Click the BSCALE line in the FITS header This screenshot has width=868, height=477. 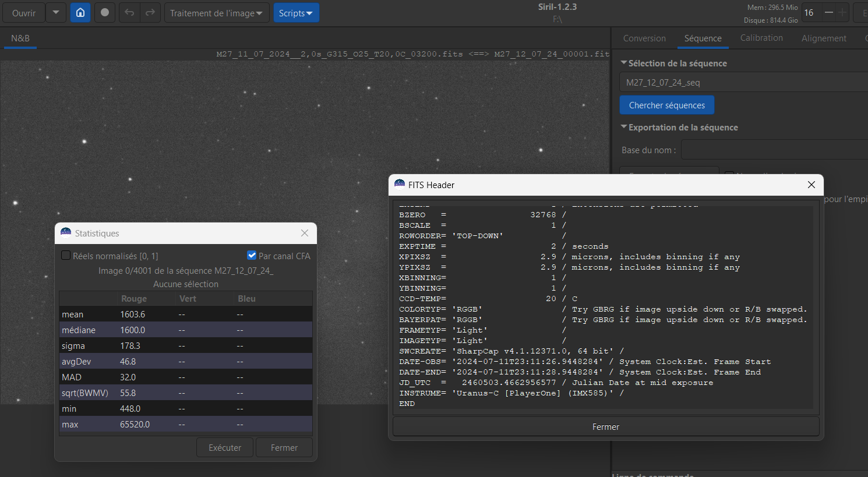click(x=483, y=225)
